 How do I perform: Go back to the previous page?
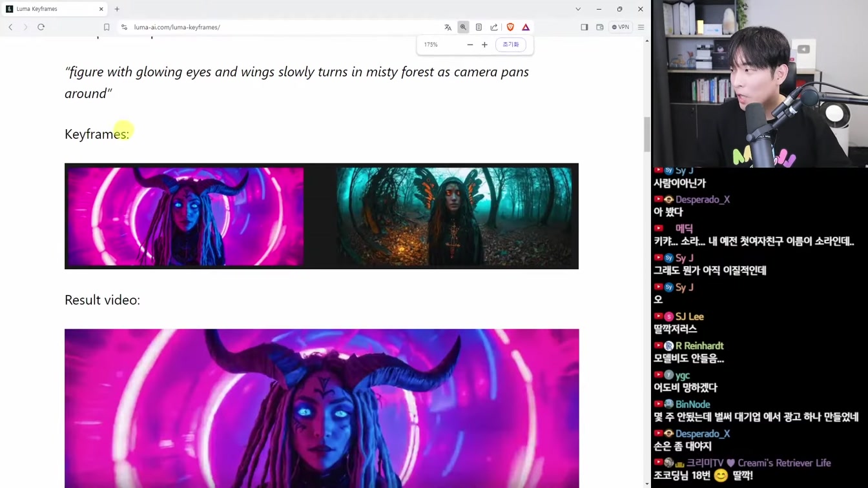(10, 27)
